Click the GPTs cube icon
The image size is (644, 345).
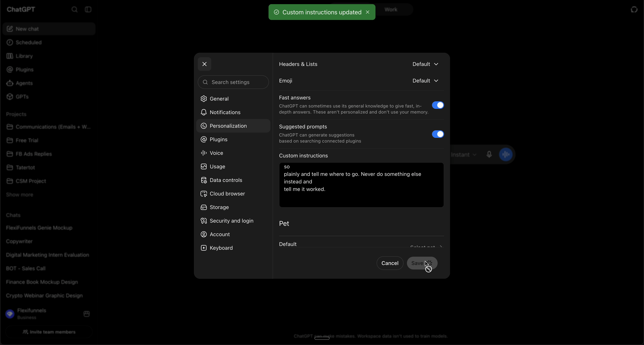(10, 96)
